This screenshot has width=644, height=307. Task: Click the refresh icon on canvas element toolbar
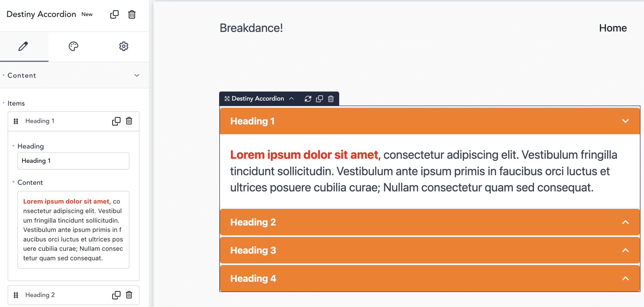(308, 99)
